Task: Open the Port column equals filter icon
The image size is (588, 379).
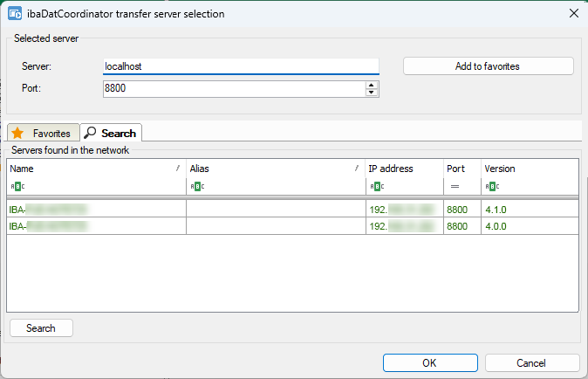Action: [455, 186]
